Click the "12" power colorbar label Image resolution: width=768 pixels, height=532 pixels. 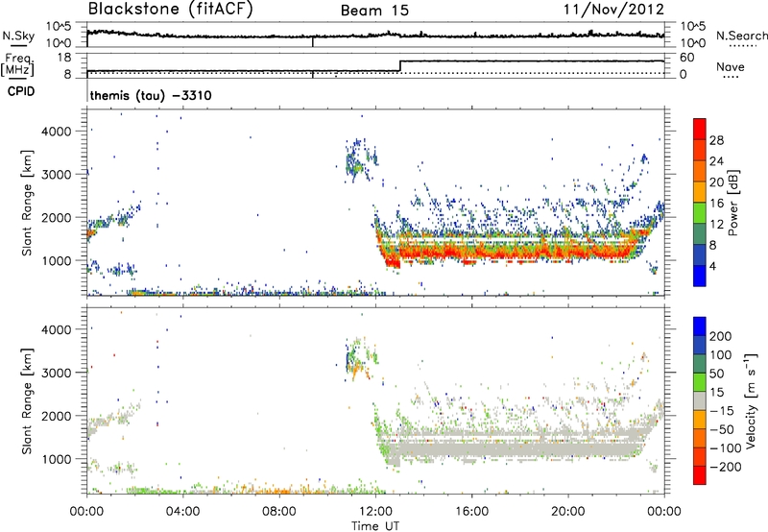(x=716, y=225)
